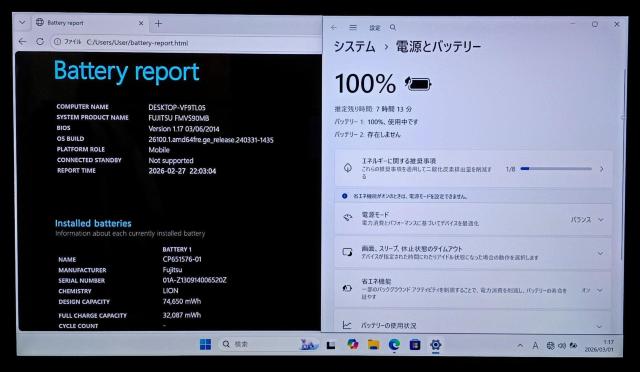This screenshot has height=372, width=640.
Task: Click computer name DESKTOP-VF9TL05
Action: 177,107
